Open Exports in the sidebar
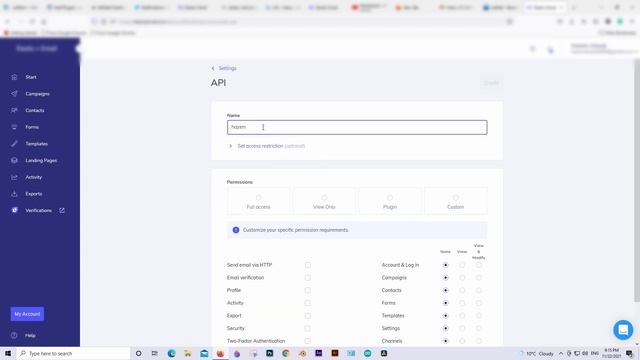The height and width of the screenshot is (360, 640). pos(33,194)
